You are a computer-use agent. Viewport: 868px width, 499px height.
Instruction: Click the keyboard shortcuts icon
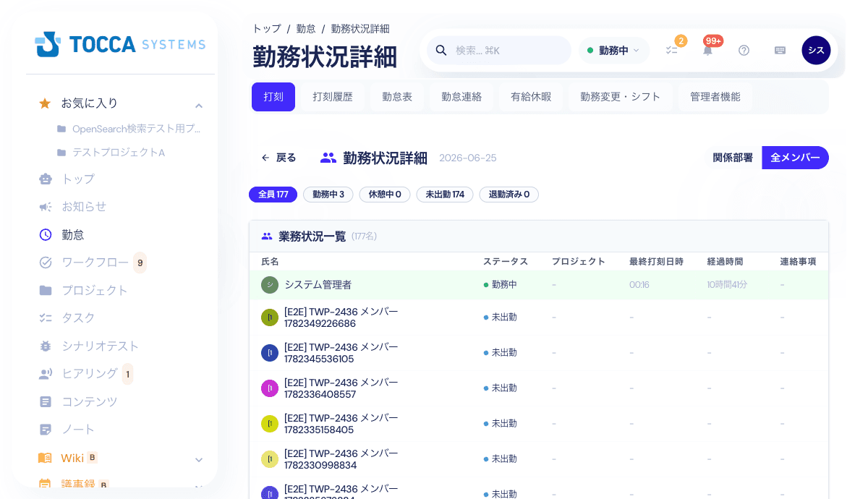(780, 51)
